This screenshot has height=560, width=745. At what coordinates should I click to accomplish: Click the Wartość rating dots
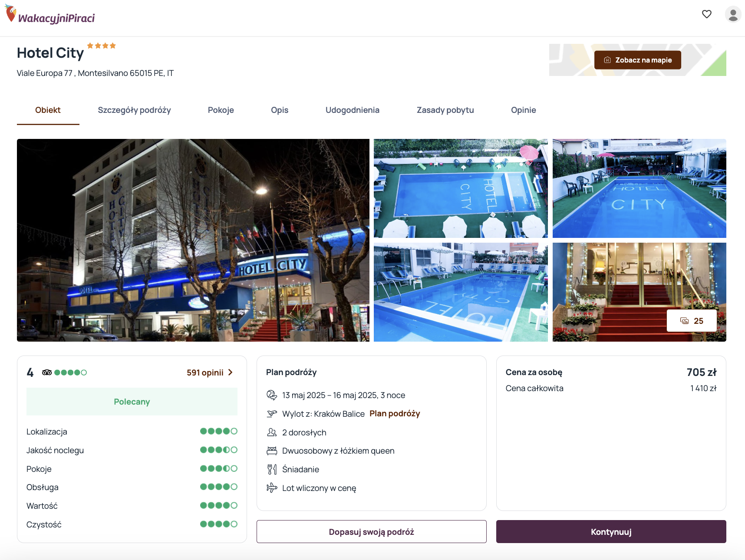218,505
